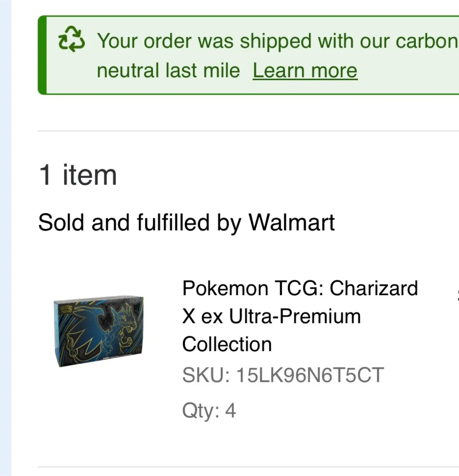This screenshot has height=476, width=459.
Task: Click the "1 item" heading
Action: [78, 175]
